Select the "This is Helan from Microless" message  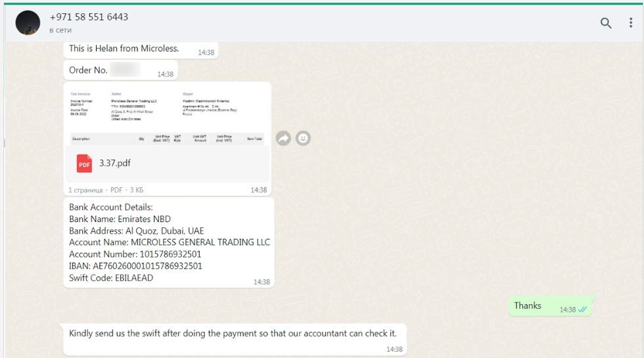(124, 49)
